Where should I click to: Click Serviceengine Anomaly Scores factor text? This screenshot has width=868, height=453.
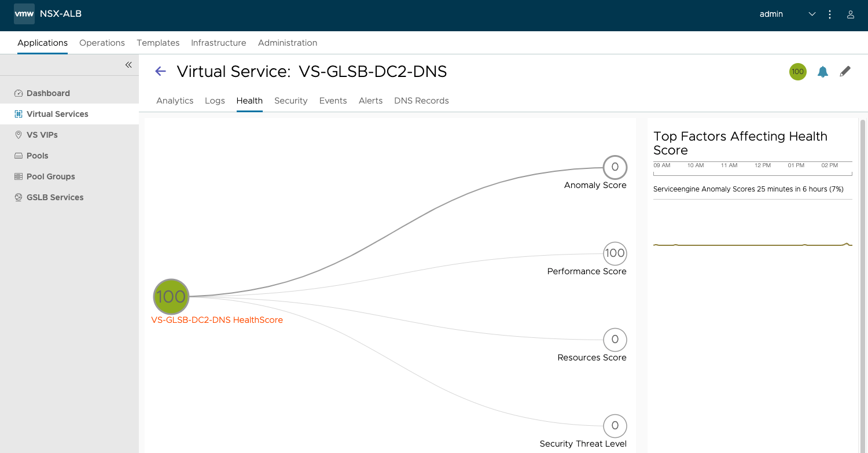748,189
